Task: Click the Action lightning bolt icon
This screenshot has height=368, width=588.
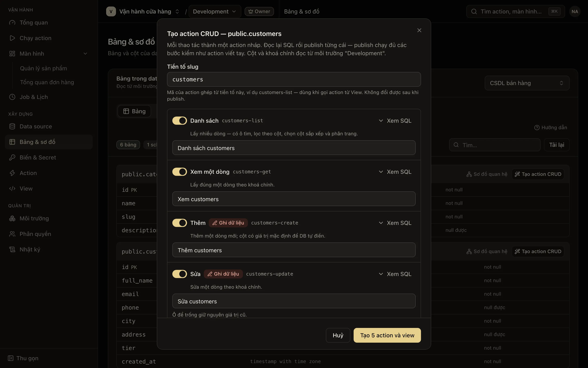Action: point(12,173)
